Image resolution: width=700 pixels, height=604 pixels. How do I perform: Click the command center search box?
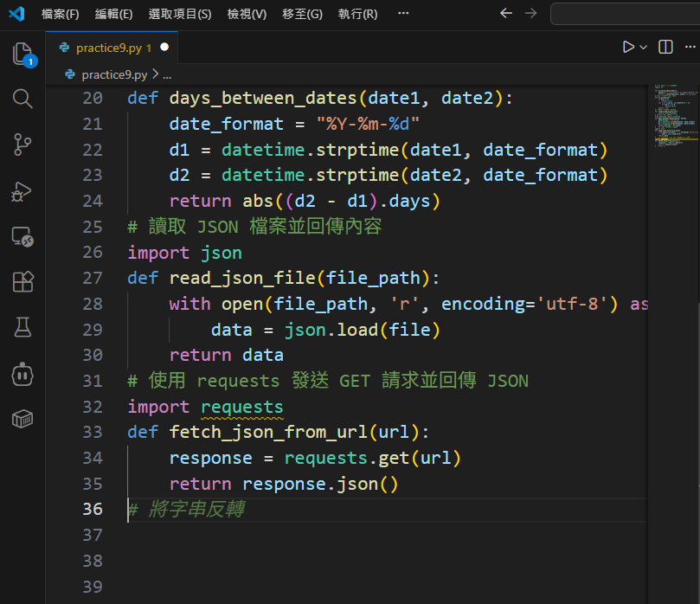coord(625,14)
